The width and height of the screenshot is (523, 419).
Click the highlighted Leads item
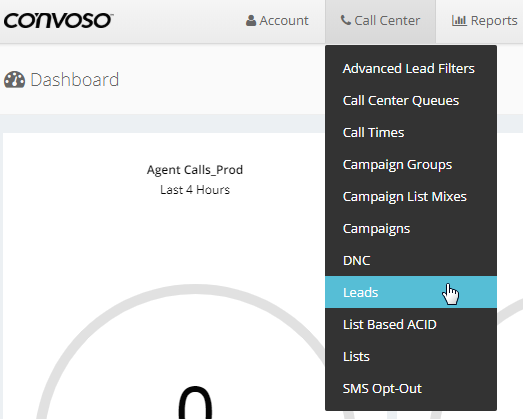click(x=411, y=292)
